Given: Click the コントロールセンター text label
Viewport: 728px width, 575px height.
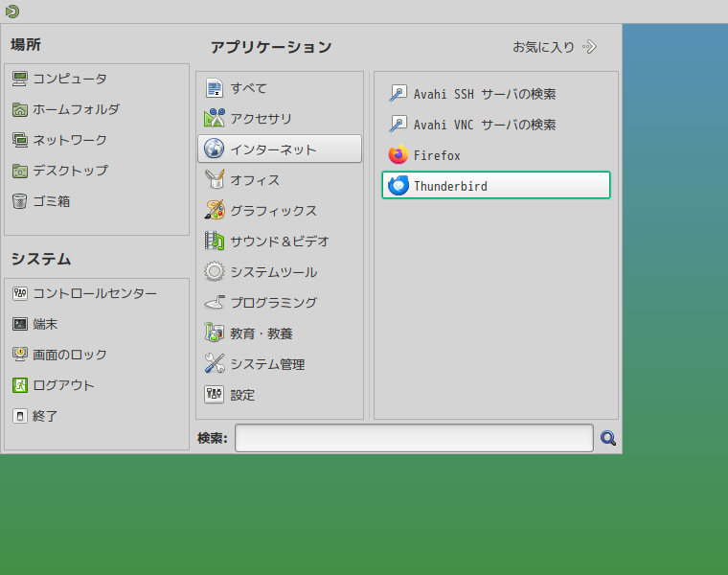Looking at the screenshot, I should [95, 293].
